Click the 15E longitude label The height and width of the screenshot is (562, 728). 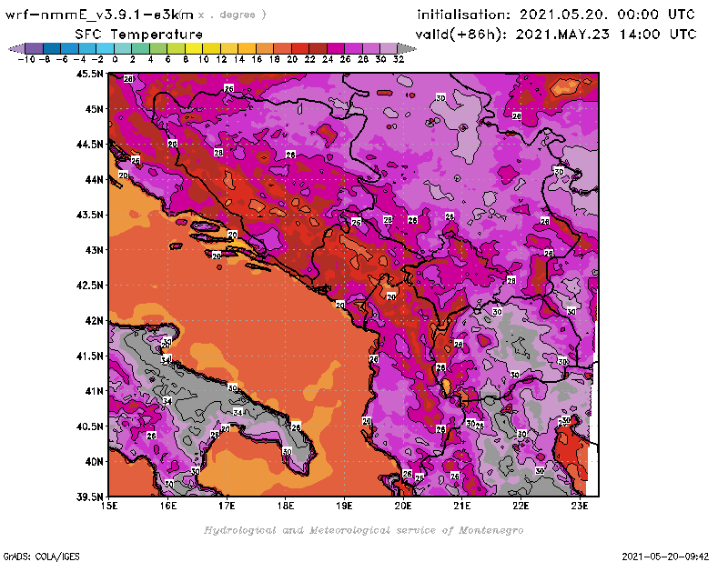pos(109,506)
